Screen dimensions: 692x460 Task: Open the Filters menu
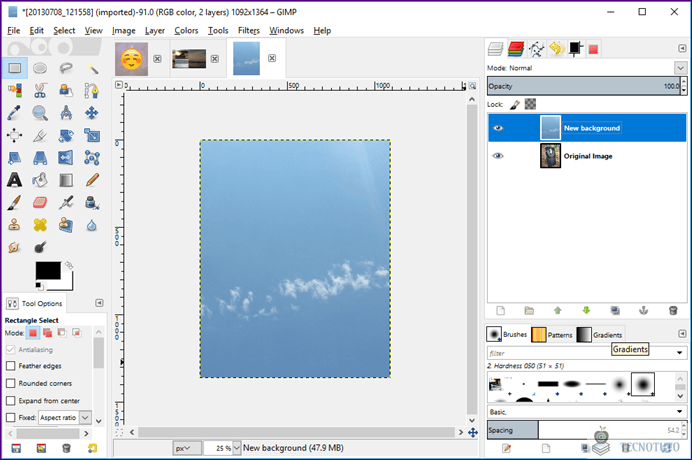(x=249, y=30)
